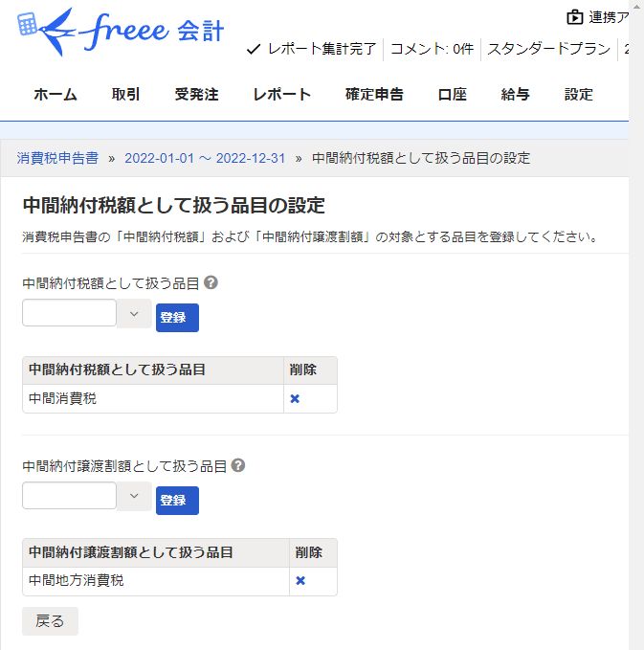Expand the 中間納付譲渡割額 item dropdown arrow

click(x=134, y=496)
